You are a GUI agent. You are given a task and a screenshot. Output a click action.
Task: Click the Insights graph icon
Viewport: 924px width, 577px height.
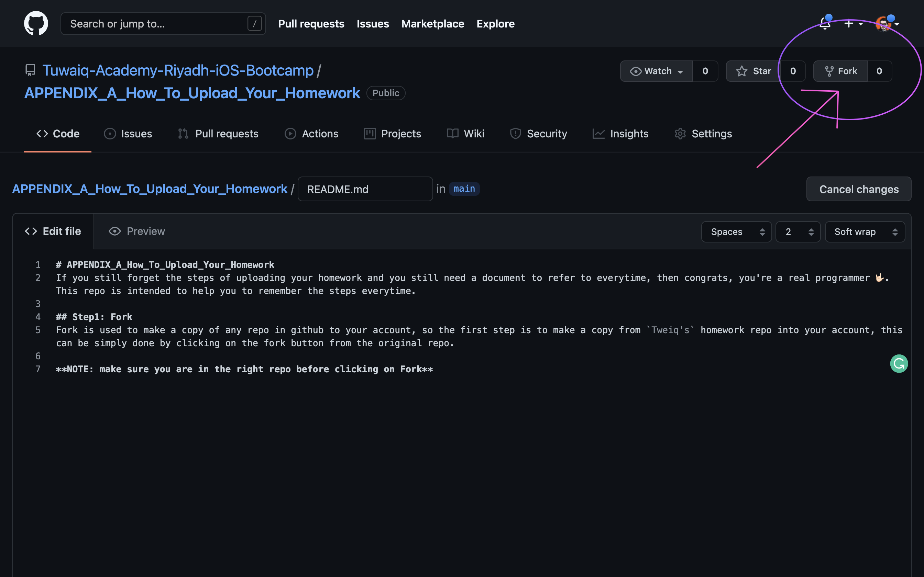pyautogui.click(x=598, y=134)
